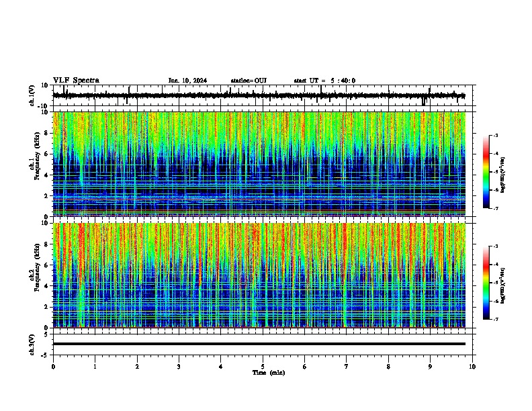Click tick label "3" on the Time axis
This screenshot has width=532, height=411.
tap(179, 367)
